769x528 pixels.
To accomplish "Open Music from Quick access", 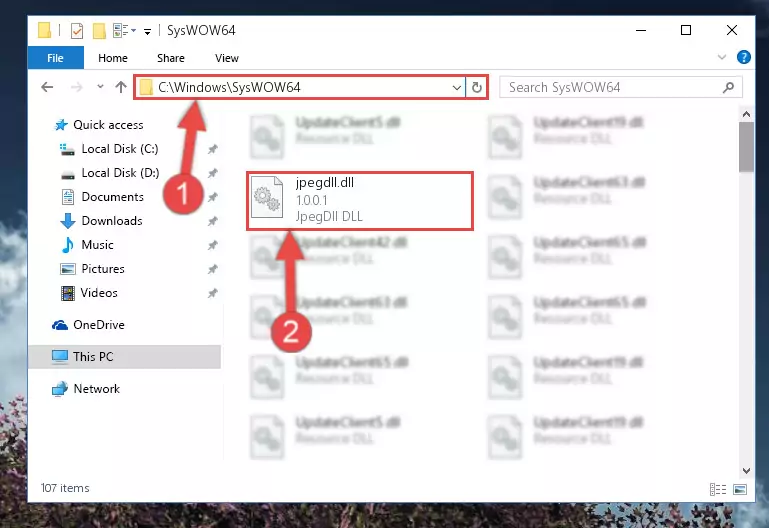I will click(x=97, y=245).
